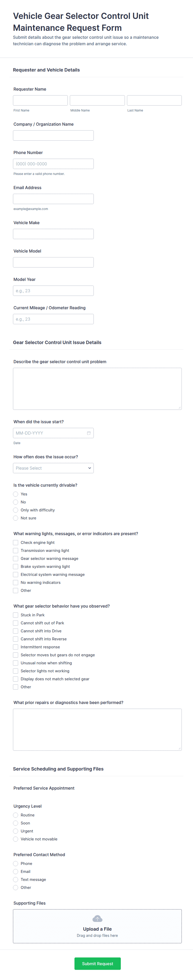Check Cannot shift into Reverse box

(16, 639)
